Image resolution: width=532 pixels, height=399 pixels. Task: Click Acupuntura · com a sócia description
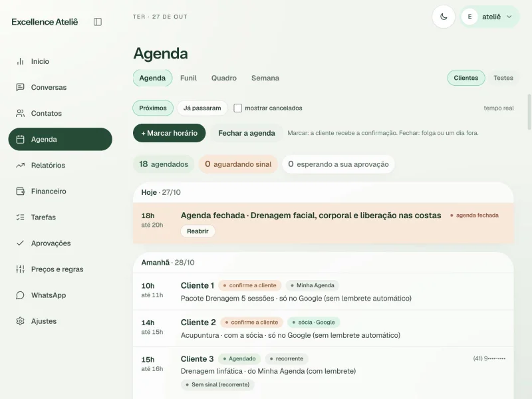(291, 335)
